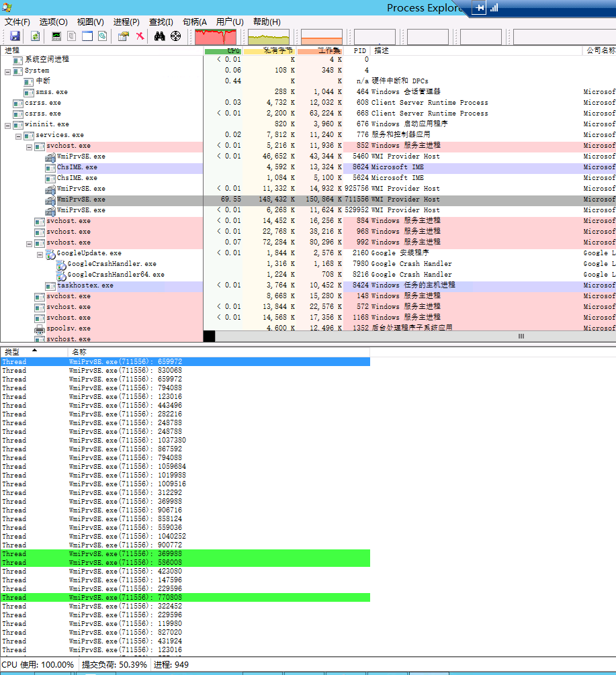Select thread 1037380 row
The width and height of the screenshot is (616, 675).
pos(185,441)
